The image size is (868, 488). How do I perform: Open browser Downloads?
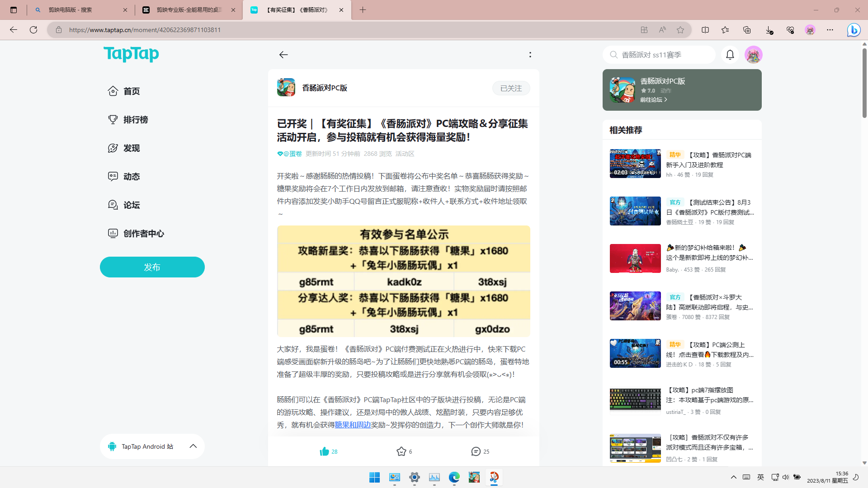[x=769, y=30]
